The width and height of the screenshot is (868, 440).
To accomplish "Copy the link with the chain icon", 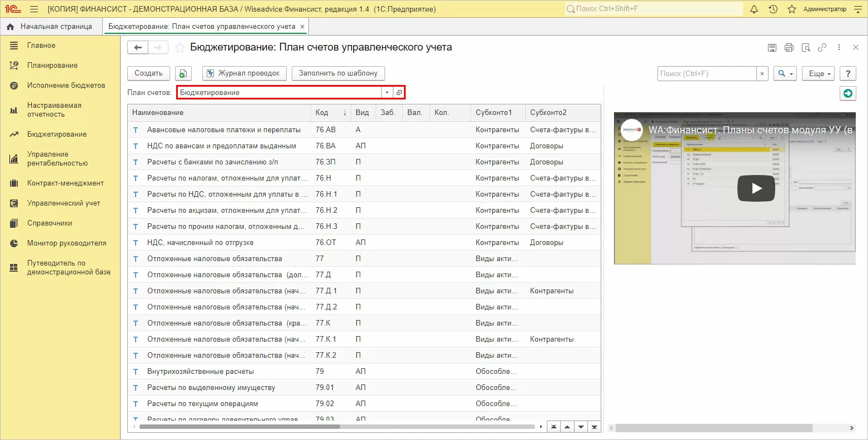I will 822,48.
